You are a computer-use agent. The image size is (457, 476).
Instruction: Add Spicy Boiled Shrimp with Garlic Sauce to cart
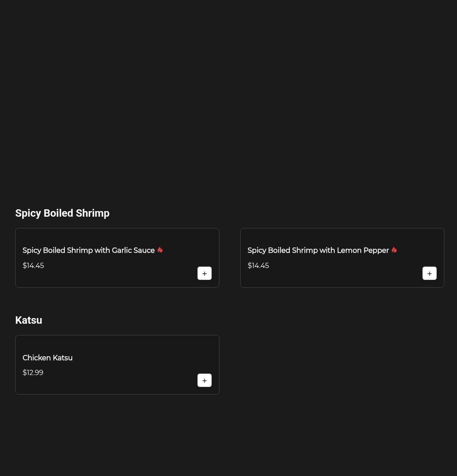(x=205, y=273)
